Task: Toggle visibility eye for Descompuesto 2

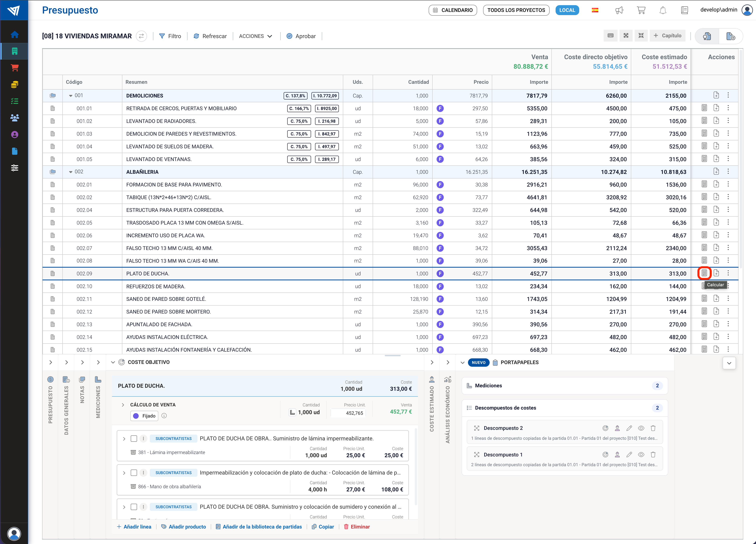Action: pos(641,428)
